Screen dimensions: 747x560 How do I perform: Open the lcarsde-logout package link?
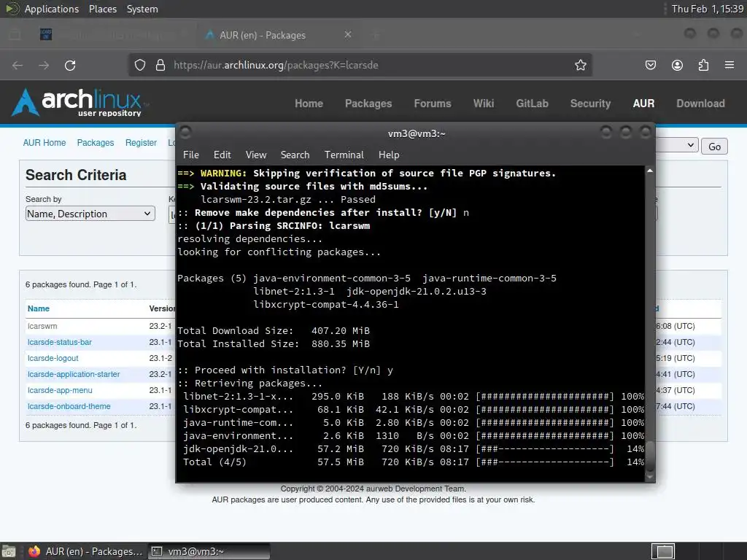(x=53, y=358)
